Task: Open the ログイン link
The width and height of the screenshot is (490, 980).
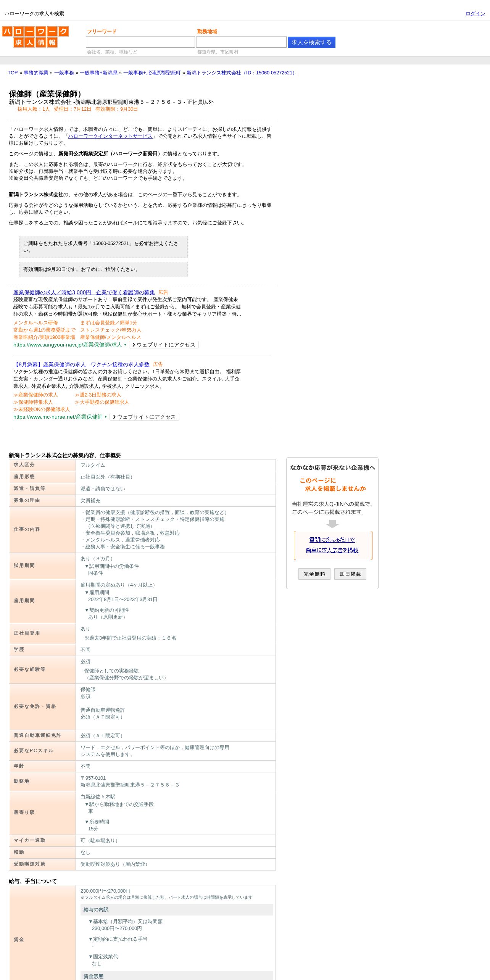Action: (475, 14)
